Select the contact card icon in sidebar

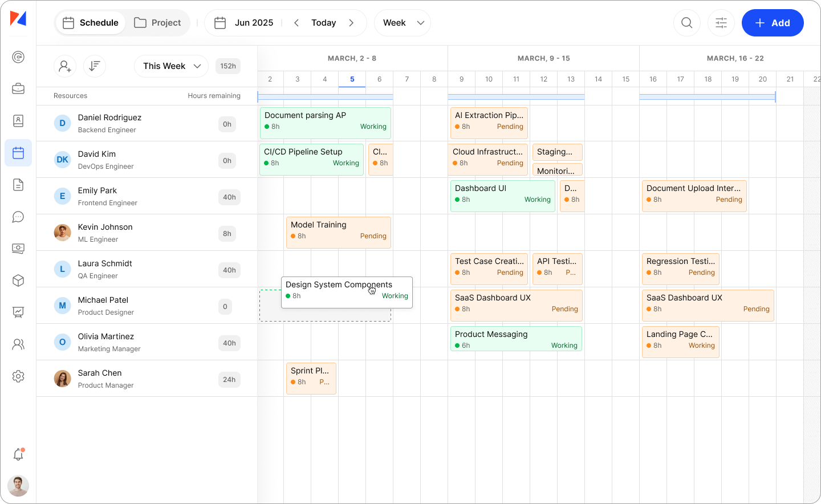[x=18, y=121]
